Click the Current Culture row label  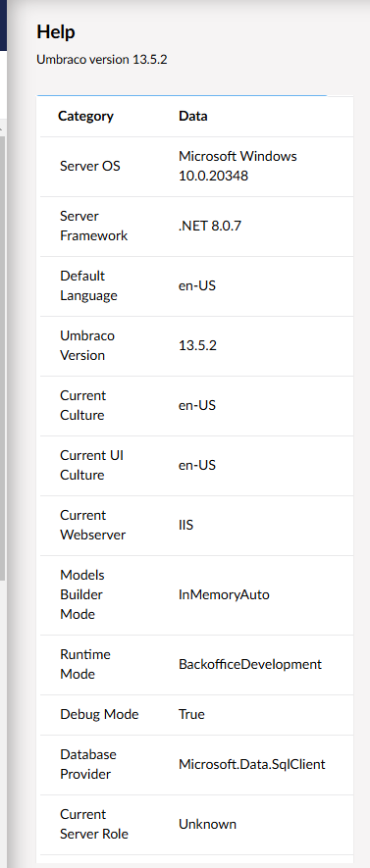83,405
